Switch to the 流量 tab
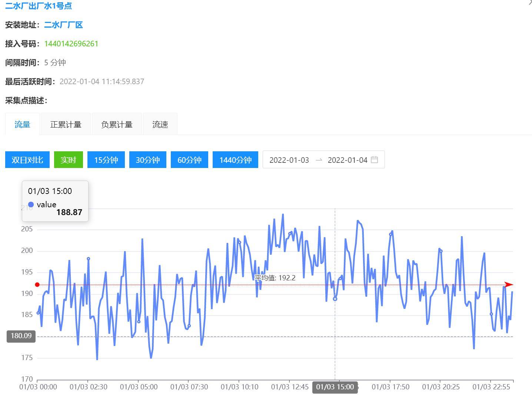This screenshot has width=532, height=399. (x=22, y=125)
